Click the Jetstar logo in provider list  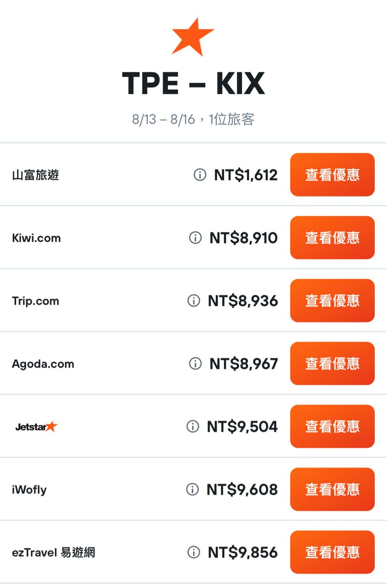click(x=36, y=426)
